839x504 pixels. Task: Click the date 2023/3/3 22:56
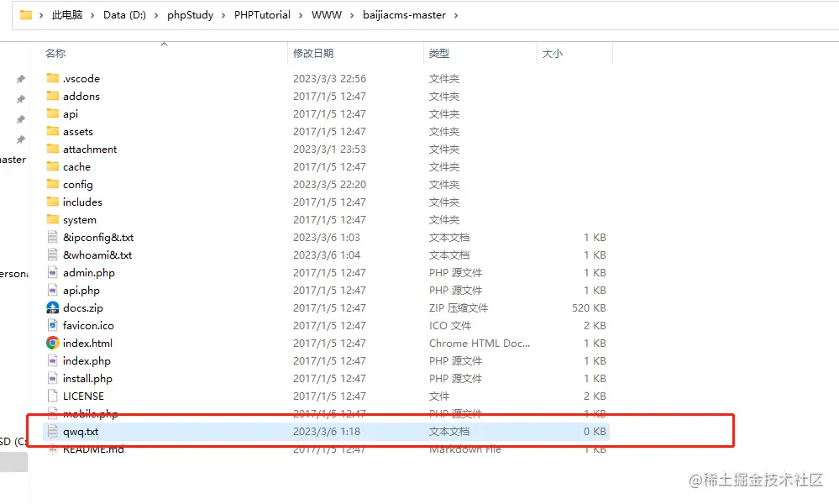coord(329,78)
